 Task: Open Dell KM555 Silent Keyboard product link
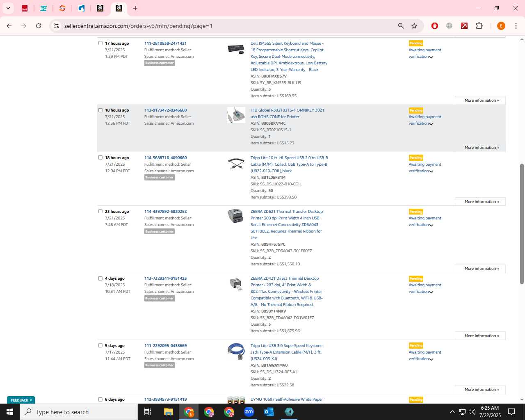click(289, 56)
